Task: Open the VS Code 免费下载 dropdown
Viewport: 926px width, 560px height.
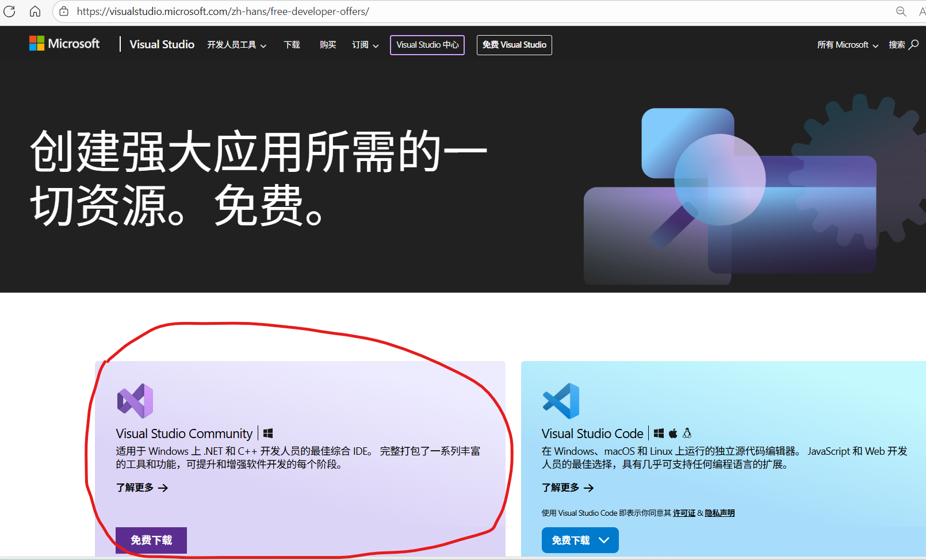Action: point(580,540)
